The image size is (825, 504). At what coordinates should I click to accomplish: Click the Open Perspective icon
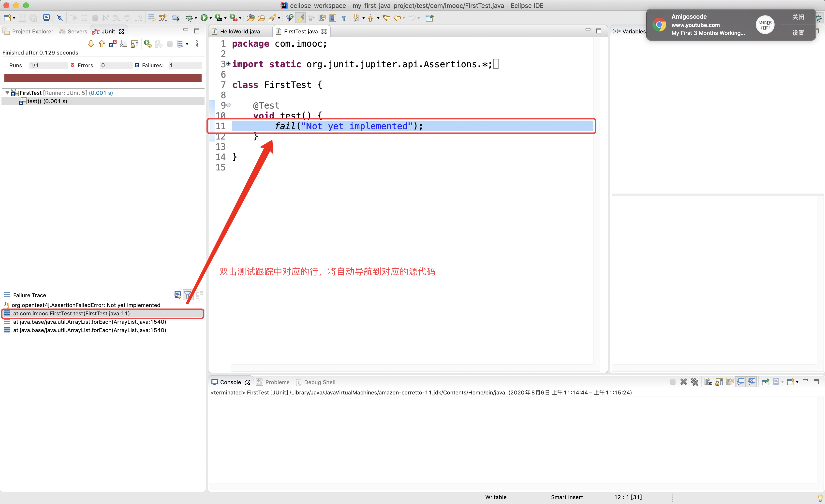[429, 18]
